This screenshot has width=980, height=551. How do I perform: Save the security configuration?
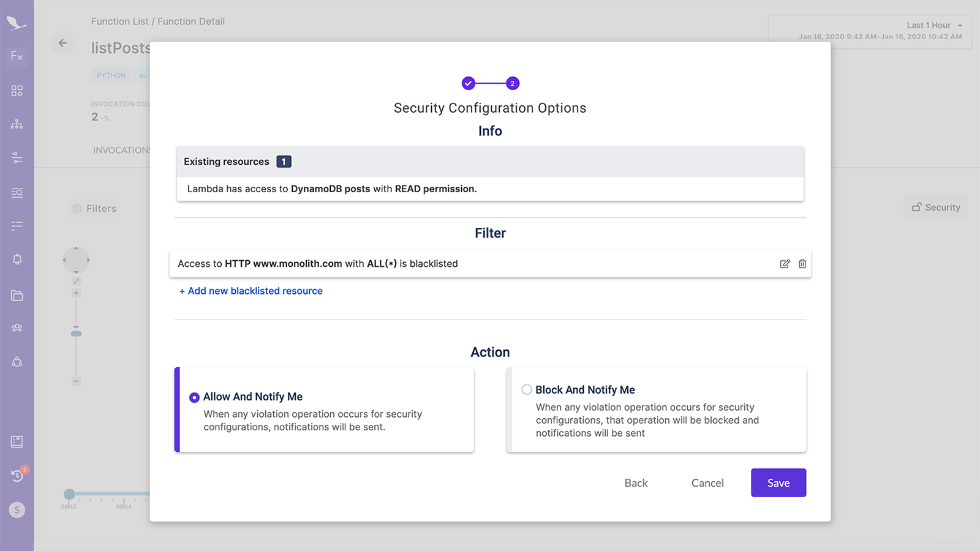pos(778,483)
